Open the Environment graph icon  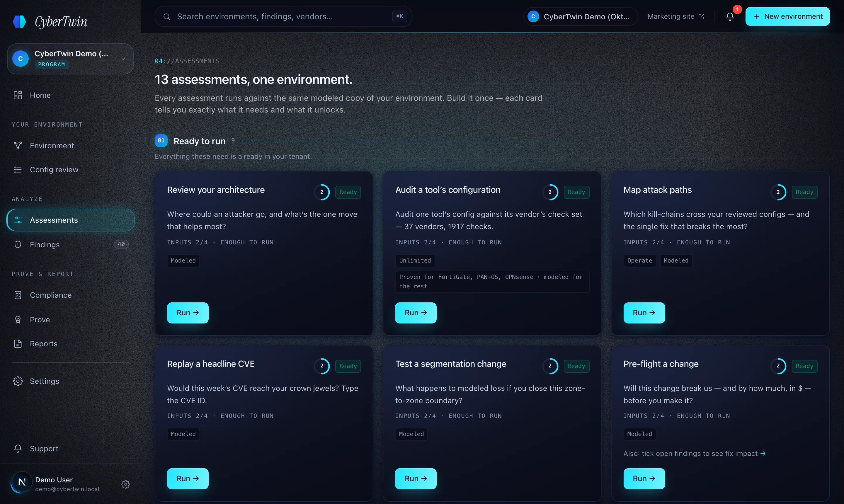18,145
